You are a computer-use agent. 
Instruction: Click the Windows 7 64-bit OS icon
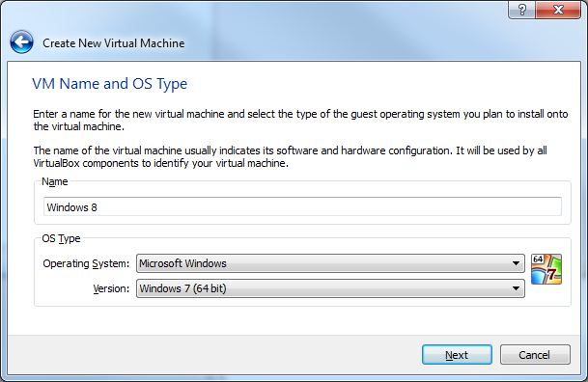(x=546, y=269)
